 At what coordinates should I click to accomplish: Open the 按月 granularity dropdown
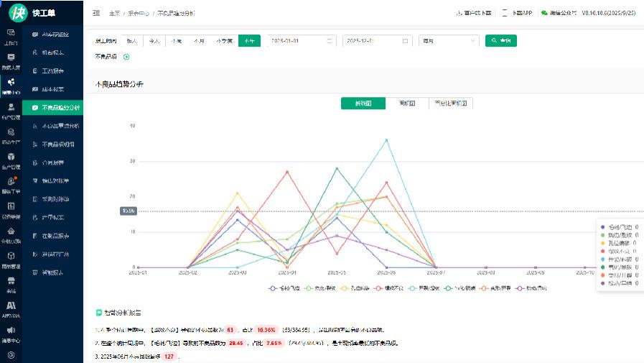(x=449, y=41)
